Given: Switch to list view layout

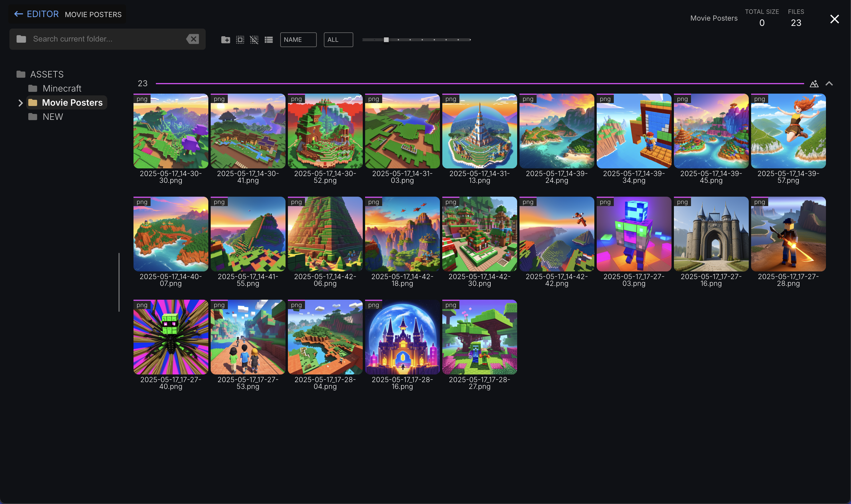Looking at the screenshot, I should (268, 40).
